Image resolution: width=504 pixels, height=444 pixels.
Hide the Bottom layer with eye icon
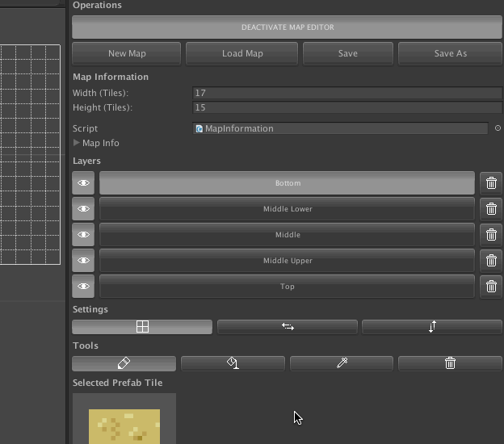point(83,183)
